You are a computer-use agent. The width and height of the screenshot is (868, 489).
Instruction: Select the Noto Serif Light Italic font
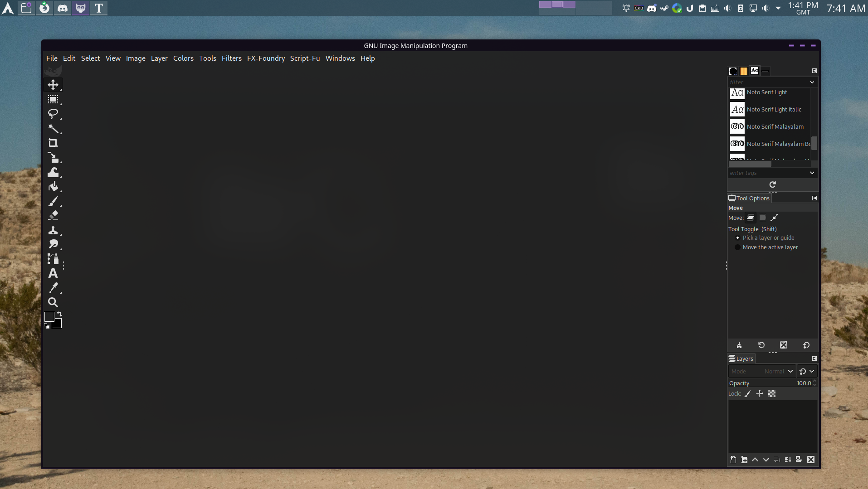[769, 110]
